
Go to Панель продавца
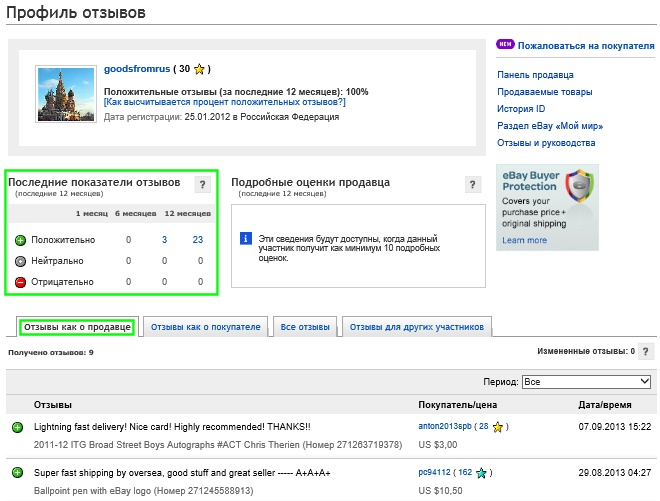coord(535,75)
